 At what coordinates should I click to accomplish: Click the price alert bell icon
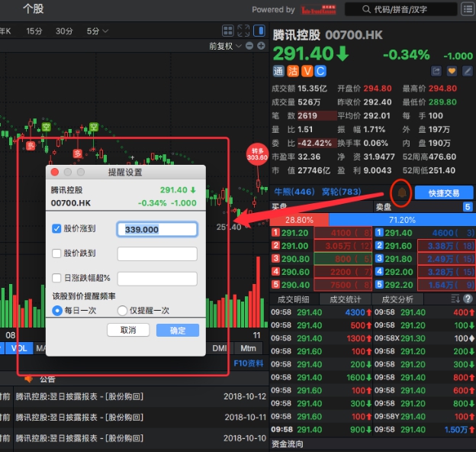401,192
